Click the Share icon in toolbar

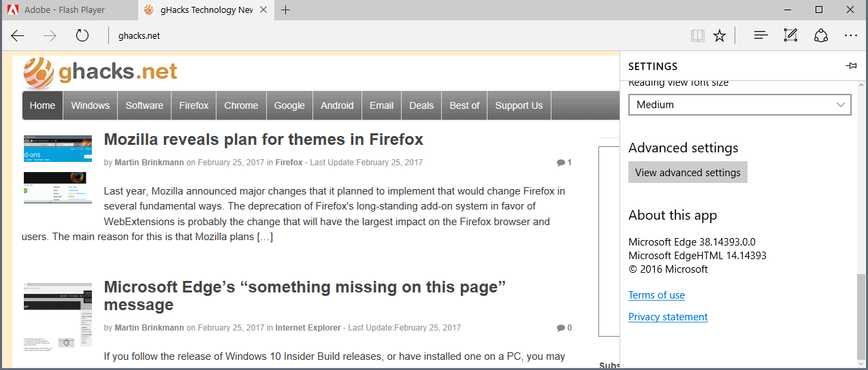pyautogui.click(x=821, y=35)
